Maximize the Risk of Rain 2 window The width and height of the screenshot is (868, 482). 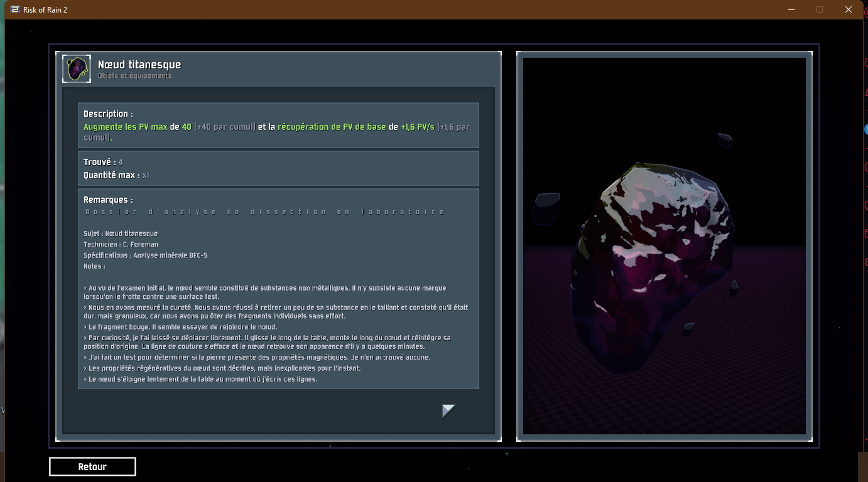click(x=819, y=9)
